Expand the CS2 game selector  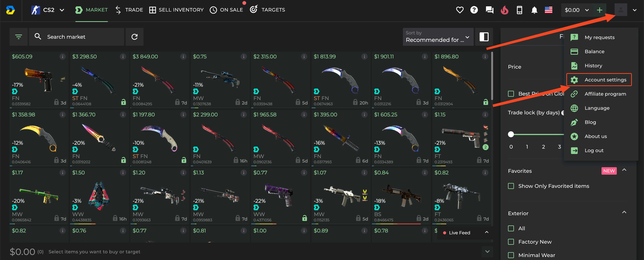[x=48, y=10]
